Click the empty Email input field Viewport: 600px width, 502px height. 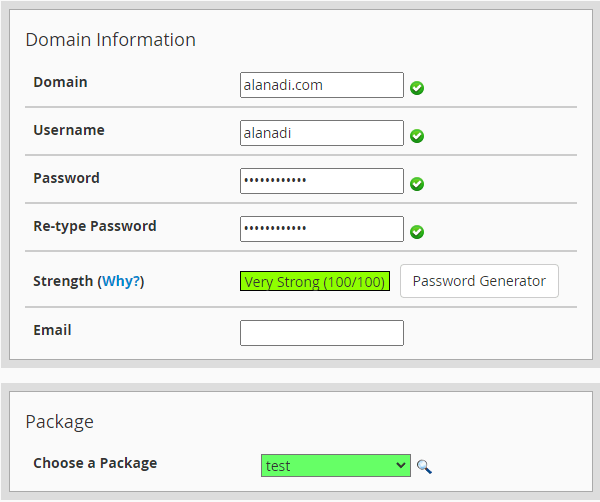(x=321, y=333)
